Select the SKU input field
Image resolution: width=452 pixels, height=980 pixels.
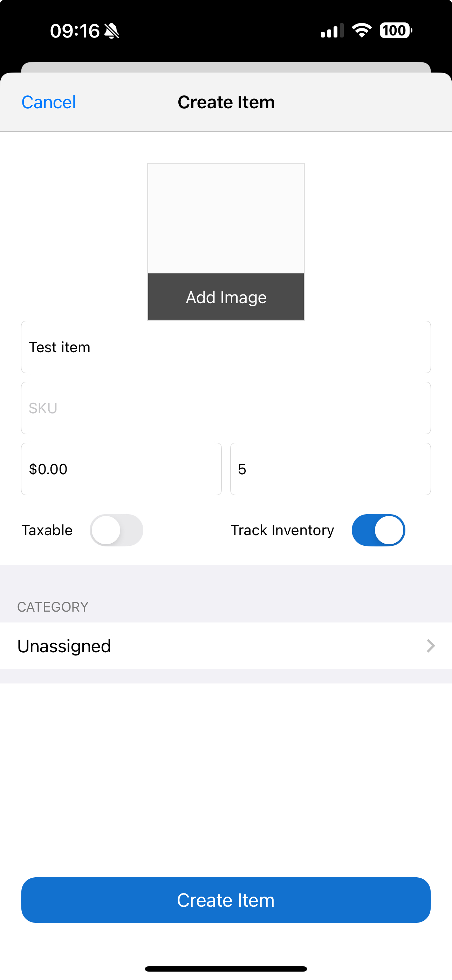226,408
